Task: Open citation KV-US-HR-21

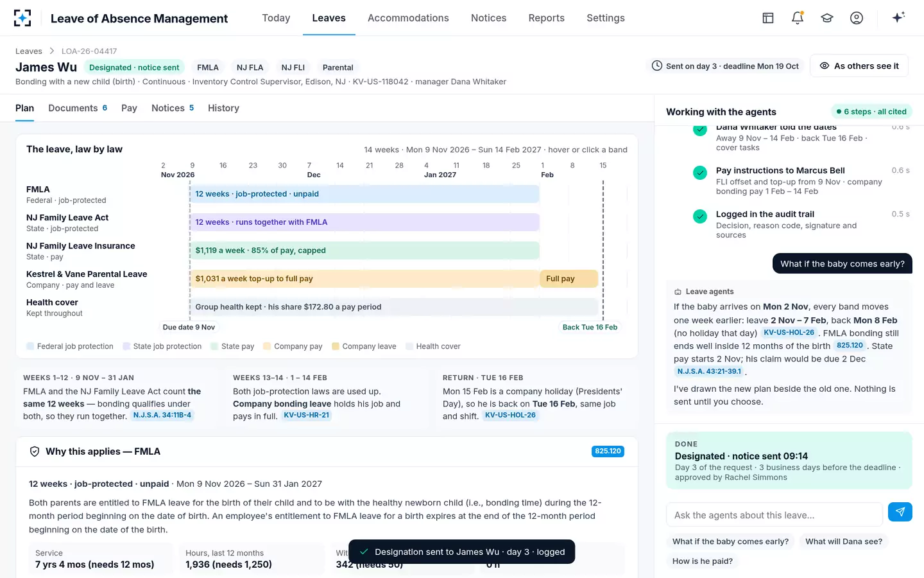Action: point(307,416)
